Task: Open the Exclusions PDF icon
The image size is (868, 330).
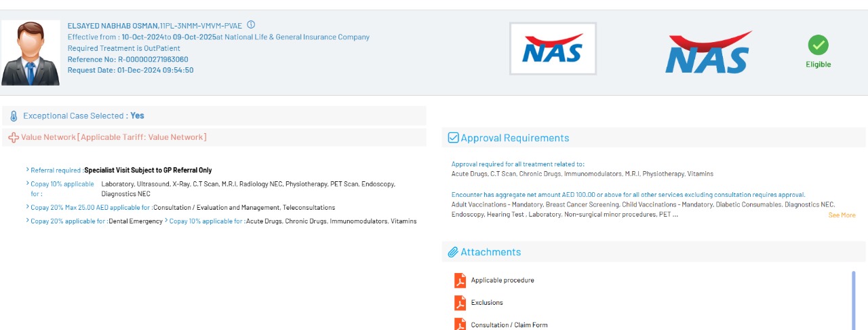Action: tap(460, 302)
